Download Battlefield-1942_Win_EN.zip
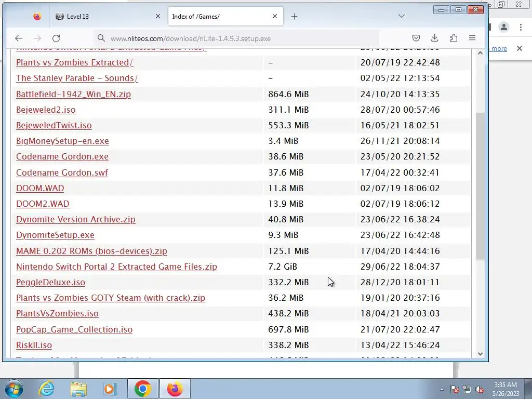 tap(73, 94)
